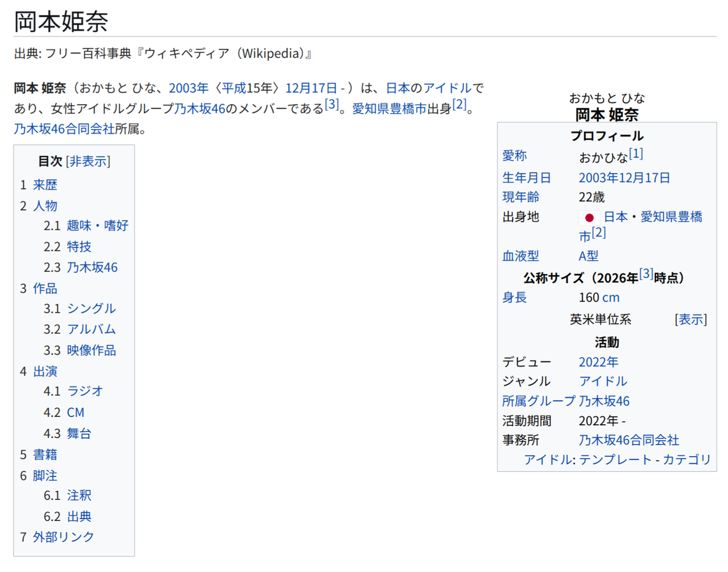
Task: Hide the table of contents via [非表示]
Action: (x=88, y=161)
